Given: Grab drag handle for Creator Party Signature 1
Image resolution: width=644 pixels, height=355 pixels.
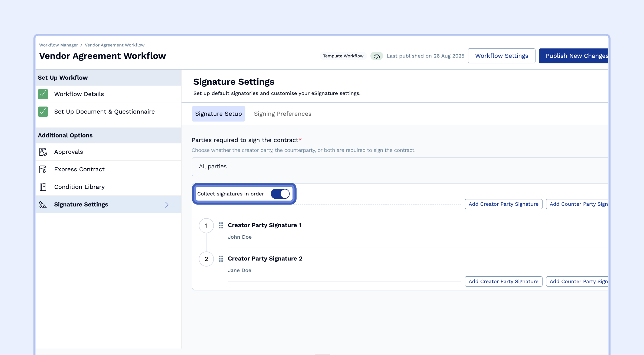Looking at the screenshot, I should pyautogui.click(x=221, y=225).
